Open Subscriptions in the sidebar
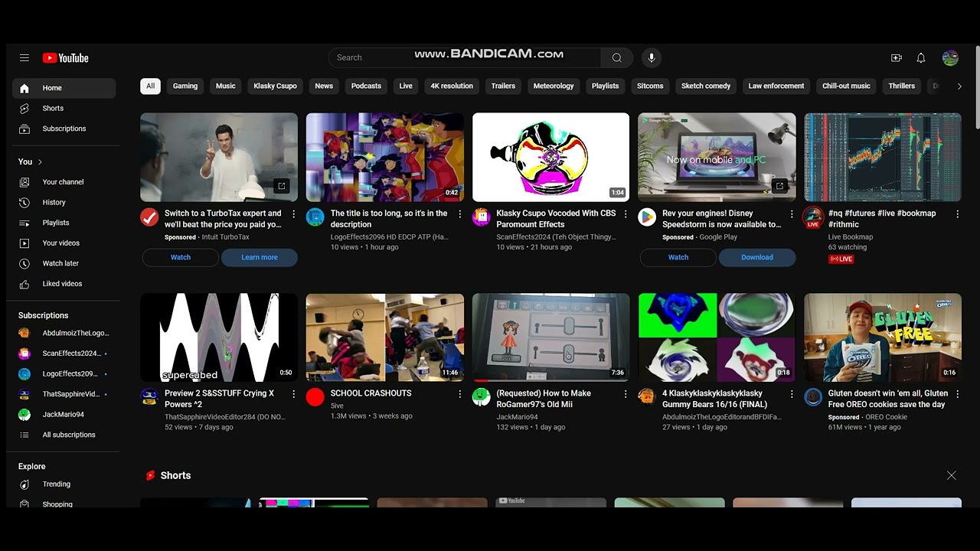The width and height of the screenshot is (980, 551). coord(64,129)
